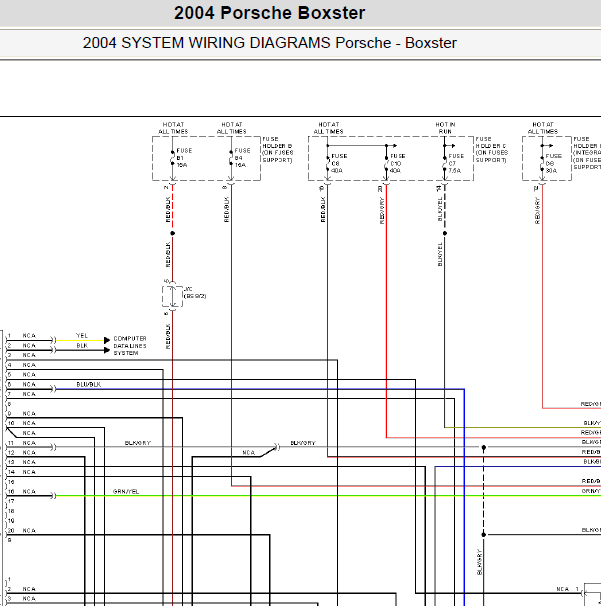
Task: Click the 'RED/GRY' label under fuse C10
Action: pos(382,211)
